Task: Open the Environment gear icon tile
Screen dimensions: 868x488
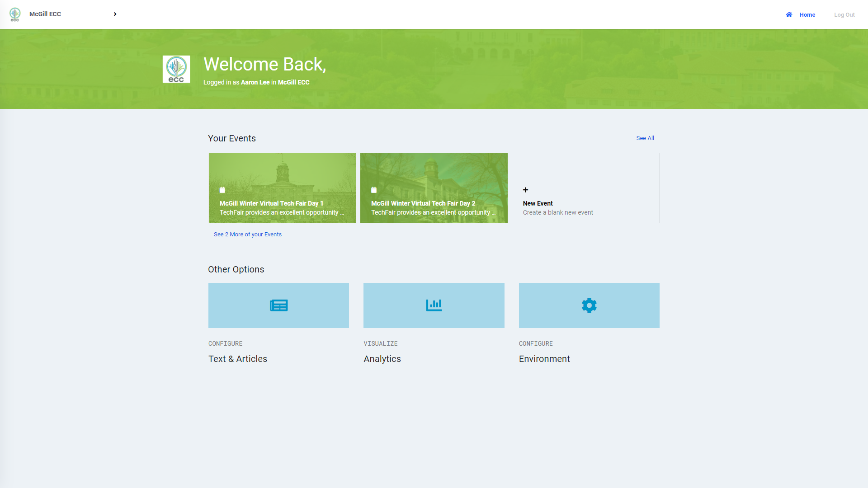Action: coord(589,305)
